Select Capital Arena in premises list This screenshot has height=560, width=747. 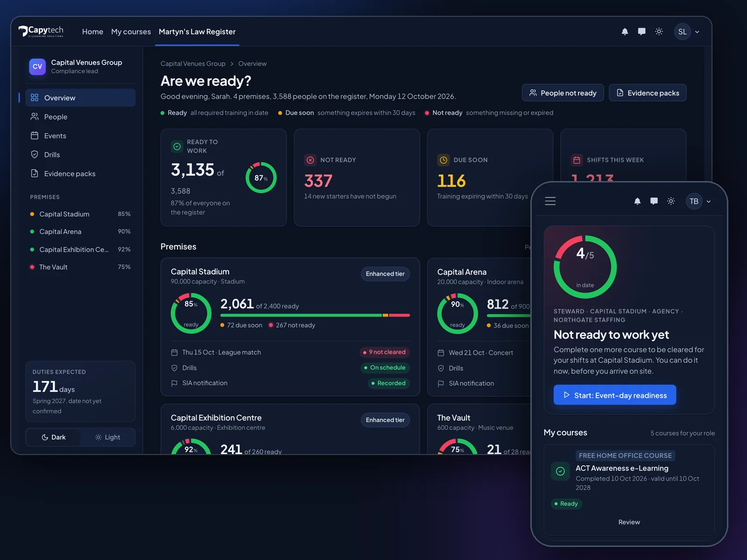pyautogui.click(x=80, y=231)
